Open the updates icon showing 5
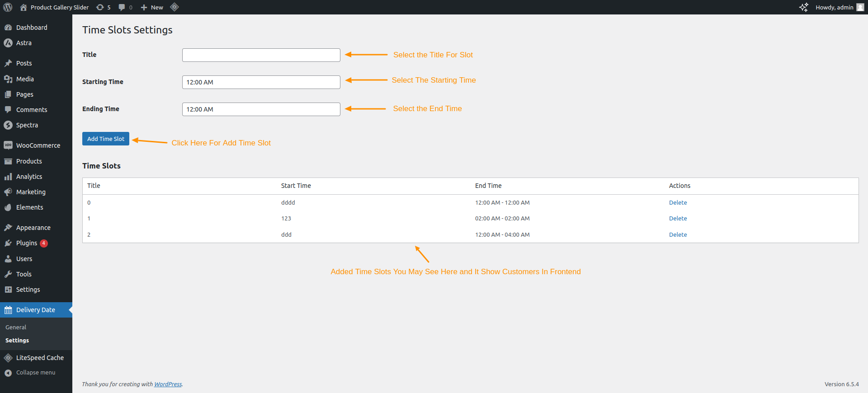868x393 pixels. (x=100, y=7)
